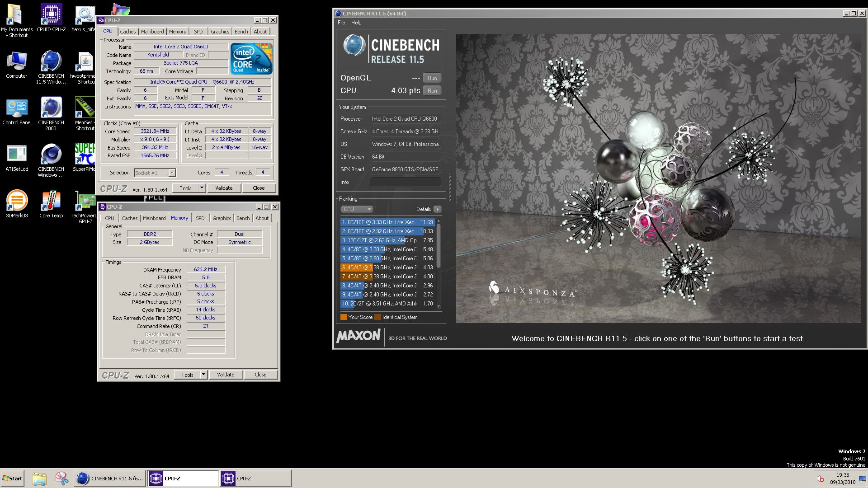Switch to the first CPU-Z taskbar item
This screenshot has height=488, width=868.
point(183,479)
